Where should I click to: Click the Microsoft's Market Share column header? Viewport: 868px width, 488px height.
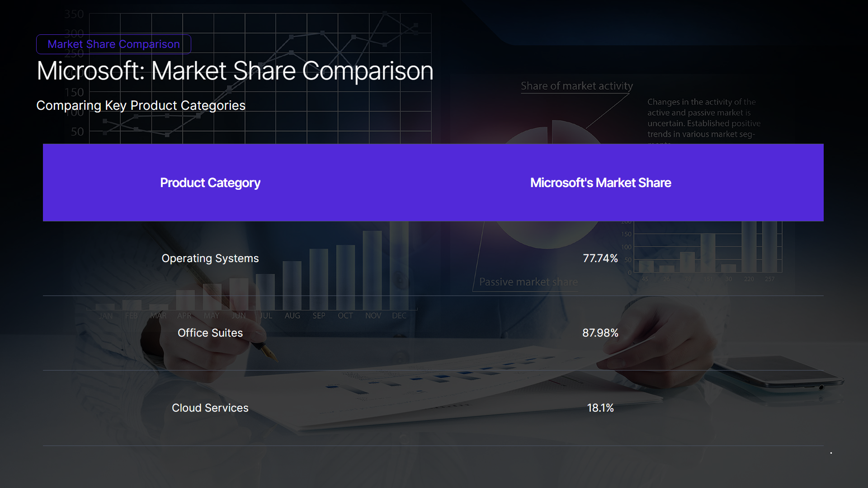600,183
